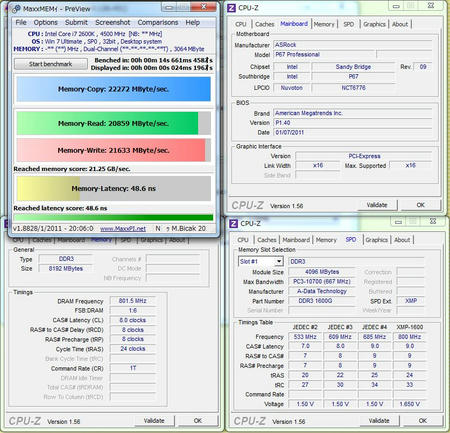Click Validate in the Mainboard CPU-Z window
This screenshot has width=450, height=433.
click(377, 205)
